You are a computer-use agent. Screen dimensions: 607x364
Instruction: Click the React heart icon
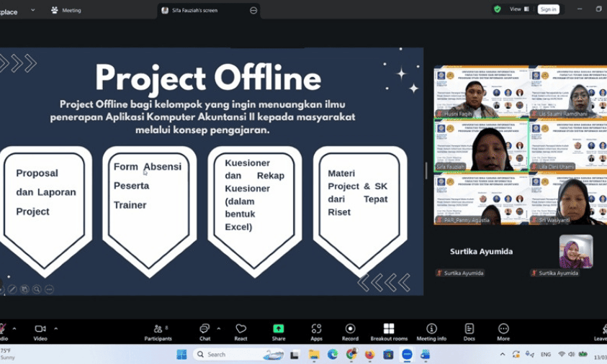click(240, 332)
